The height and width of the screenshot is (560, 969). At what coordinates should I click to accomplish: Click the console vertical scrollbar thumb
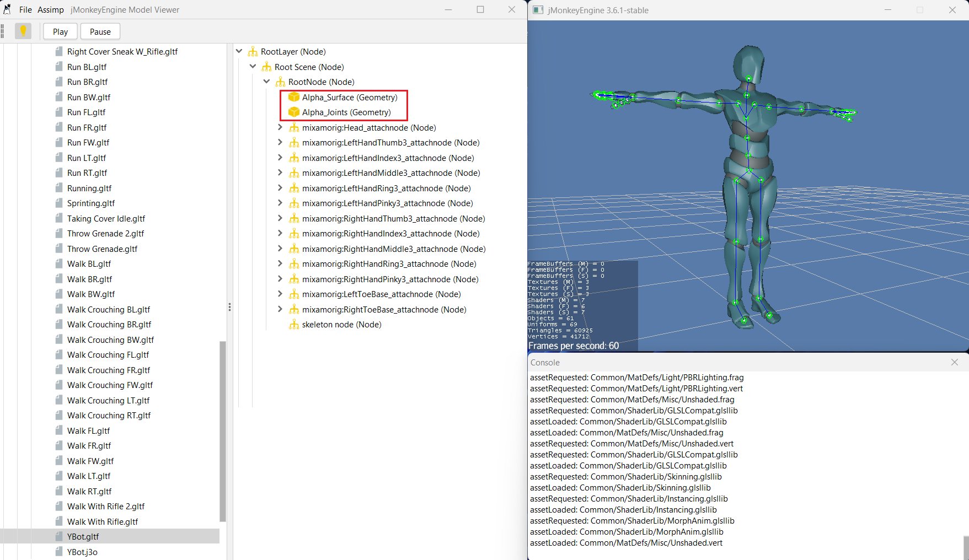tap(966, 548)
